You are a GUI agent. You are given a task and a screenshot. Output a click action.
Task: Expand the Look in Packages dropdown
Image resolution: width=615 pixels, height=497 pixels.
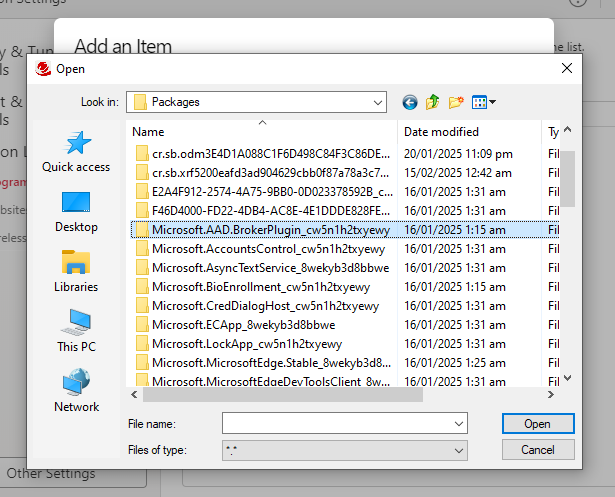click(378, 102)
